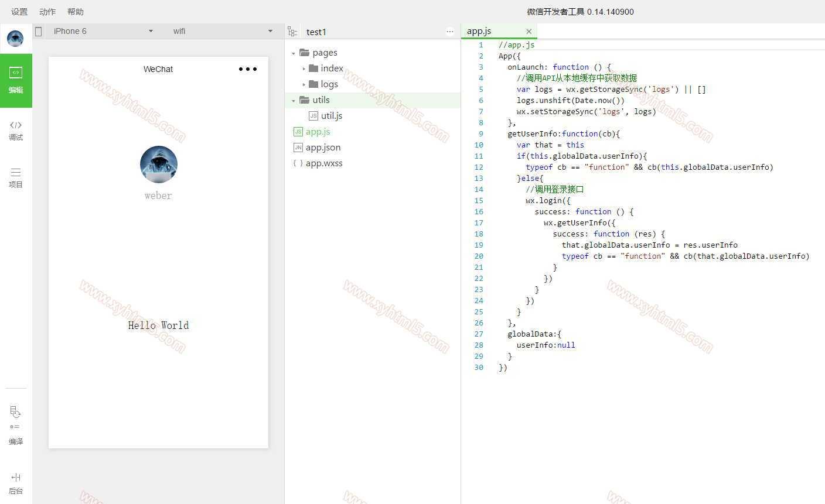Click the 编译 (Compile) icon
Image resolution: width=825 pixels, height=504 pixels.
coord(16,426)
